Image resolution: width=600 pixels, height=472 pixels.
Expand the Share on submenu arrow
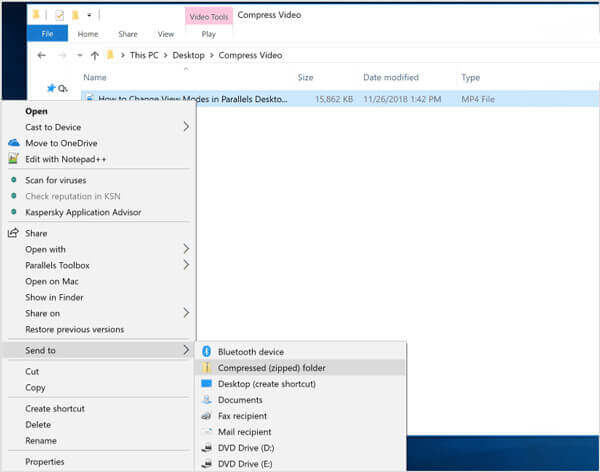click(x=186, y=313)
